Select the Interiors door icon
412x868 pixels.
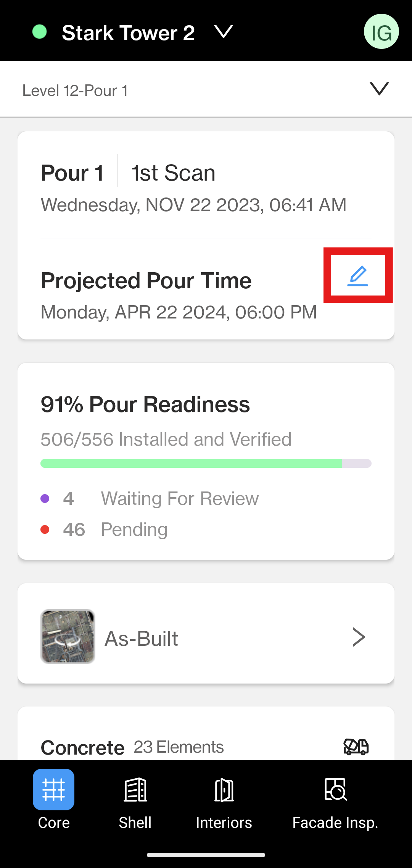tap(224, 790)
